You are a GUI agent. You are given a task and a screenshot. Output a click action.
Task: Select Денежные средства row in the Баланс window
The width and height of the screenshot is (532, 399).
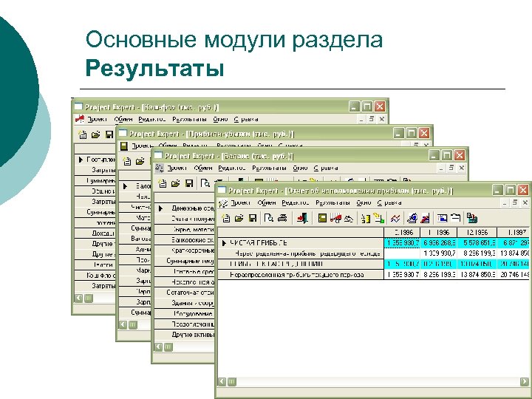tap(185, 208)
